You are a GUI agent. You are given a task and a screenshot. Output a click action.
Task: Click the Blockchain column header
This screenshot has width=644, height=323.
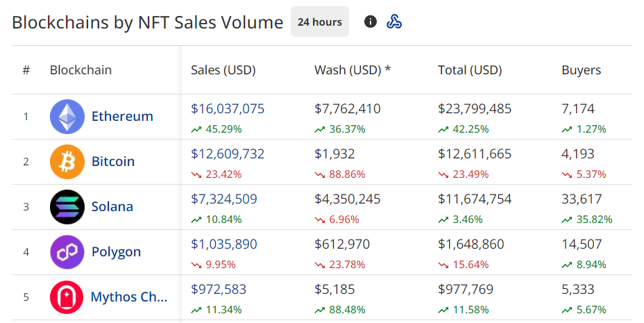click(81, 70)
